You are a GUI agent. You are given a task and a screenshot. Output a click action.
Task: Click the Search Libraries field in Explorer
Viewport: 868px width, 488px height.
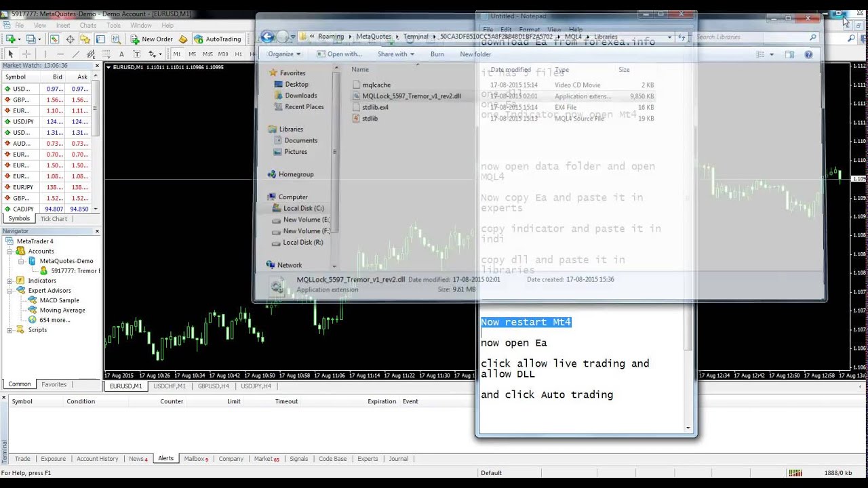pos(756,37)
